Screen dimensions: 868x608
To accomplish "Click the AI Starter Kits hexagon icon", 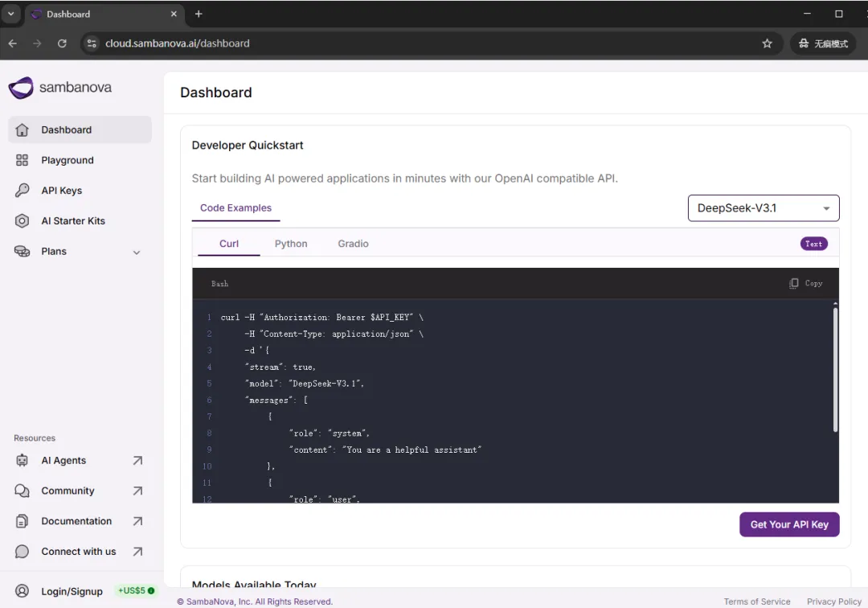I will pos(23,221).
